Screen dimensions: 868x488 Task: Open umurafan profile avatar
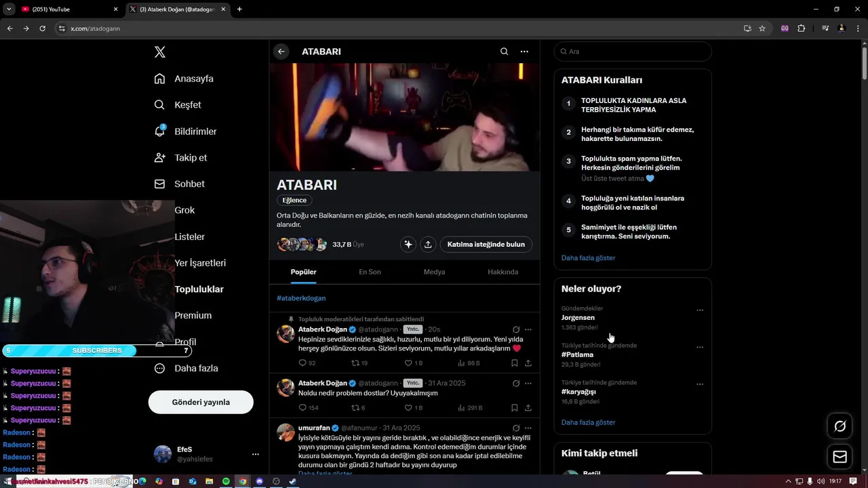tap(285, 432)
